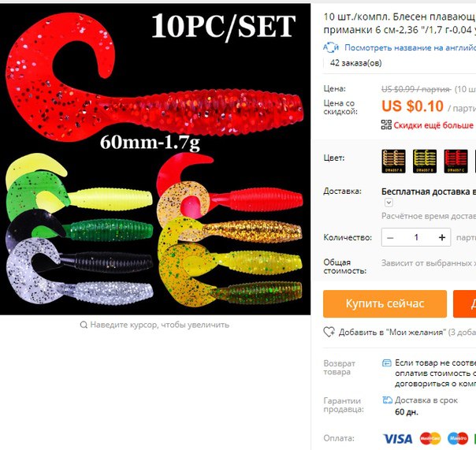Click the QR code icon near discounts
The width and height of the screenshot is (476, 450).
coord(386,125)
